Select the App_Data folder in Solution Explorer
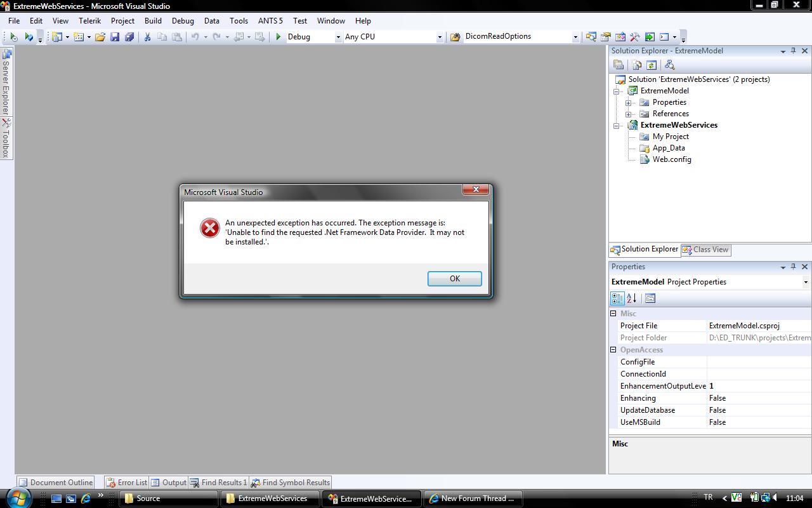 pos(669,148)
